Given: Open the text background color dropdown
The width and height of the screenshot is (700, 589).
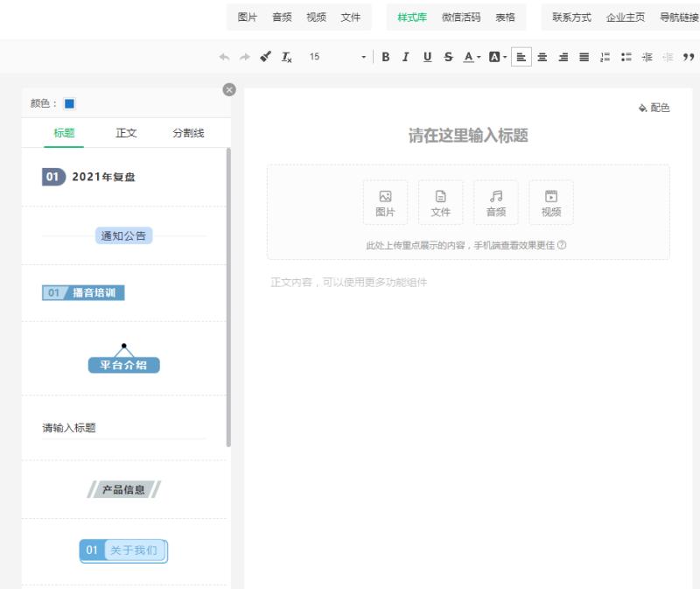Looking at the screenshot, I should click(x=506, y=57).
